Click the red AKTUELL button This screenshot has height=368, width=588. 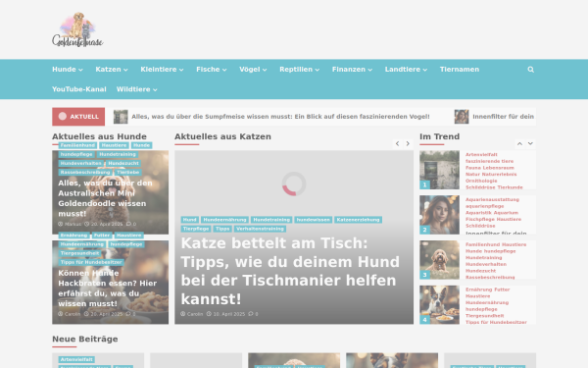pos(78,117)
